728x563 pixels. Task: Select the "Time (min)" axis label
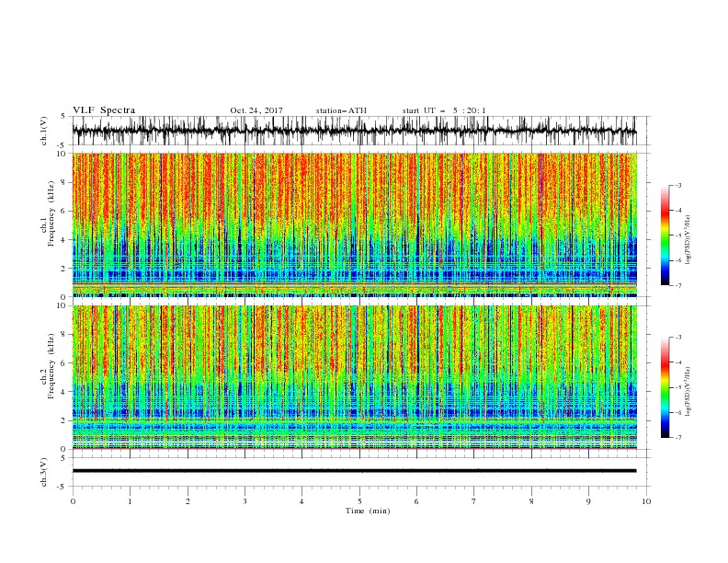[x=368, y=511]
